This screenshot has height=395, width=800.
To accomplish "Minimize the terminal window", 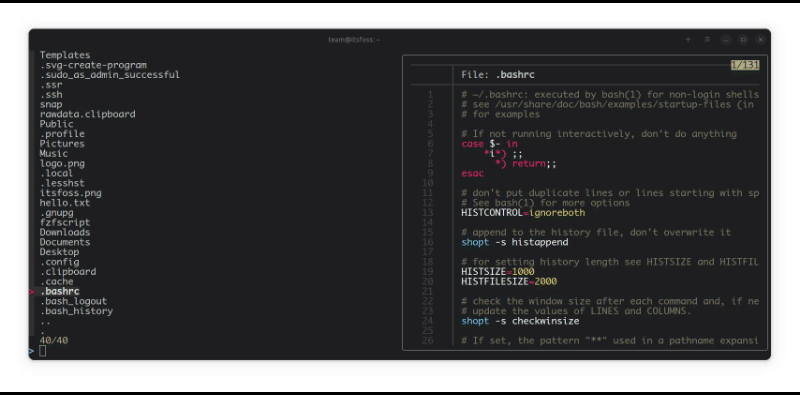I will pos(726,39).
